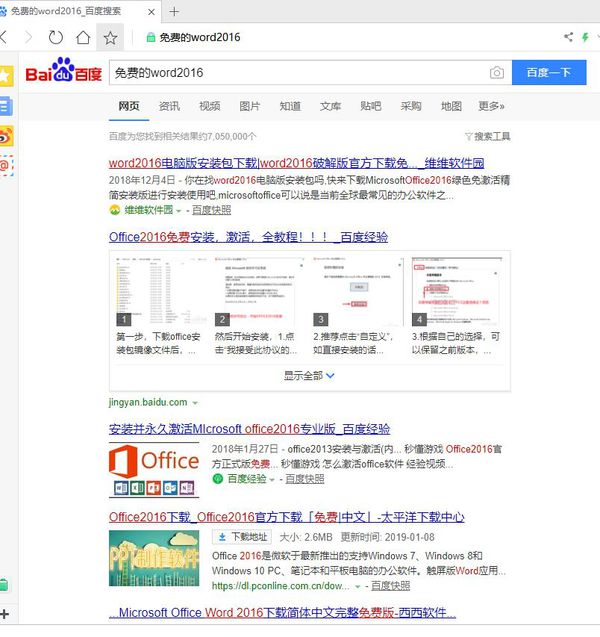Click the 下载地址 button
The image size is (600, 637).
(x=241, y=537)
